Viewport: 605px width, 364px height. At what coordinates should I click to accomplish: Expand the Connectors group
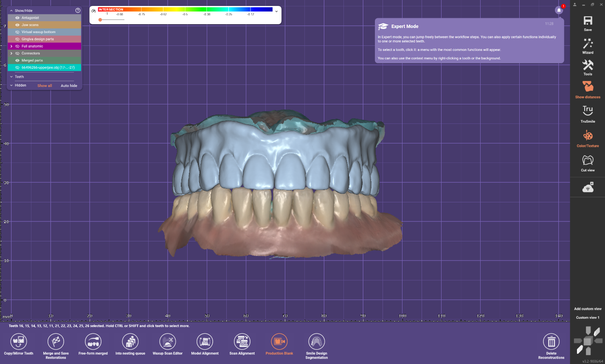(11, 53)
